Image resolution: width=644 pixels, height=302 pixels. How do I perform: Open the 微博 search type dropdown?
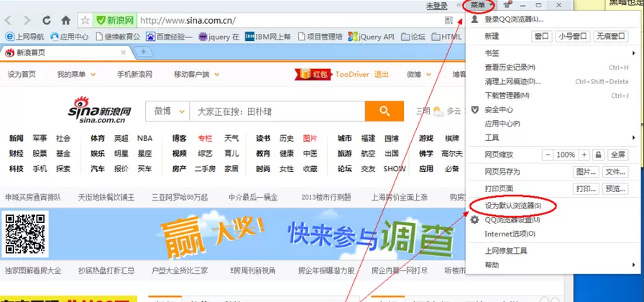[167, 111]
